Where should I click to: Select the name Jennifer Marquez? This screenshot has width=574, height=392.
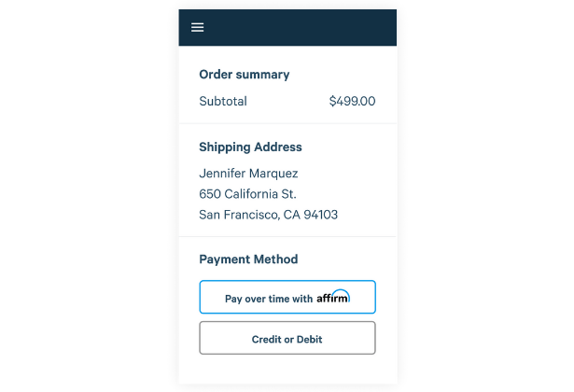tap(249, 174)
